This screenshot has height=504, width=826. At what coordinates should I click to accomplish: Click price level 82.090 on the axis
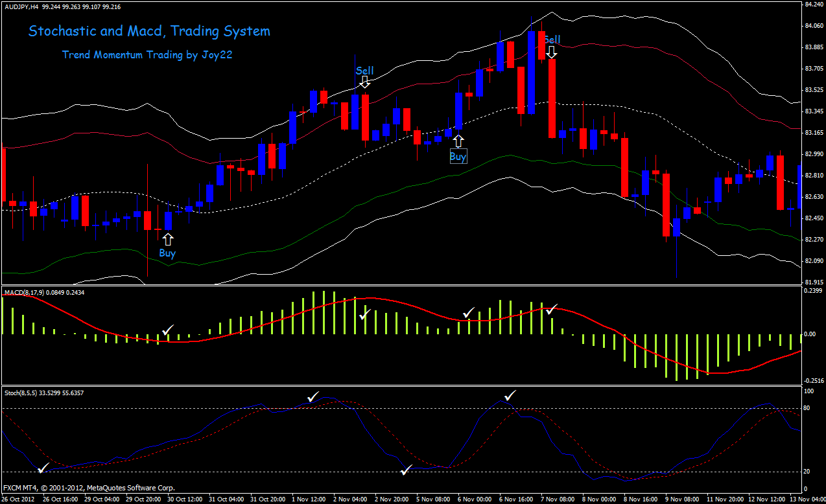[x=813, y=261]
